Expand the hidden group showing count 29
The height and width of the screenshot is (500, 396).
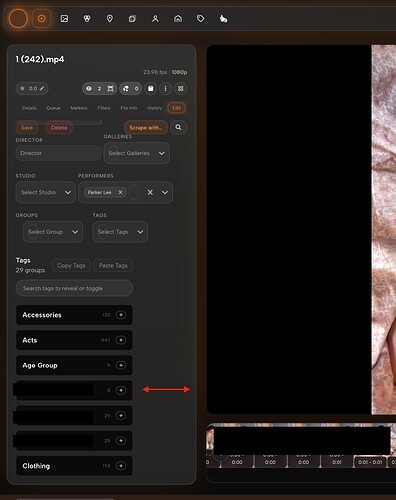coord(121,415)
